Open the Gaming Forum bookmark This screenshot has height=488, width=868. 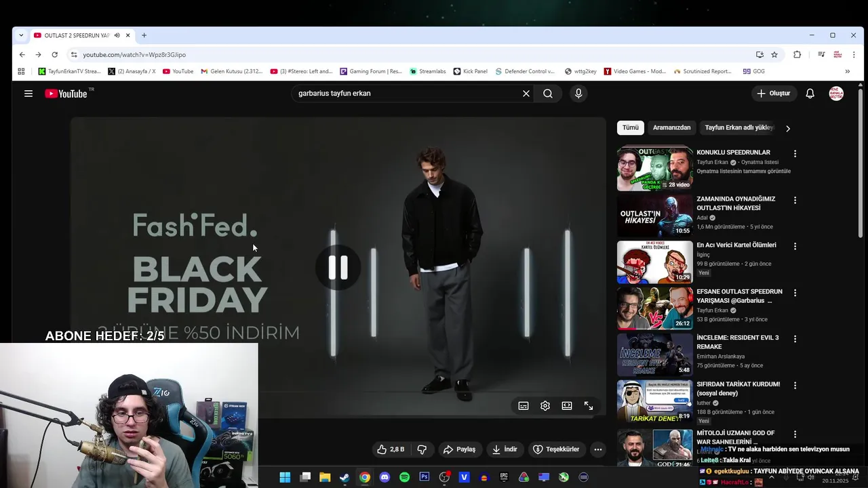pyautogui.click(x=371, y=71)
